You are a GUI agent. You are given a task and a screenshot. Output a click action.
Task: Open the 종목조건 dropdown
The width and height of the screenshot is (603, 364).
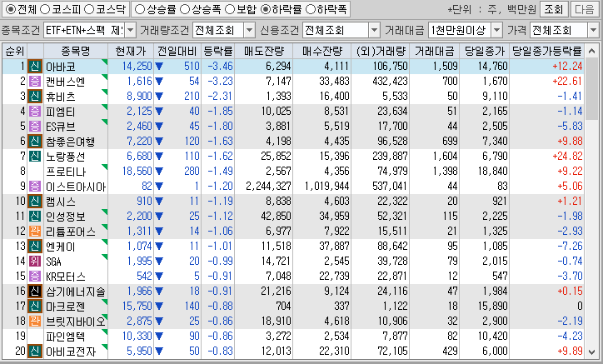(x=131, y=30)
